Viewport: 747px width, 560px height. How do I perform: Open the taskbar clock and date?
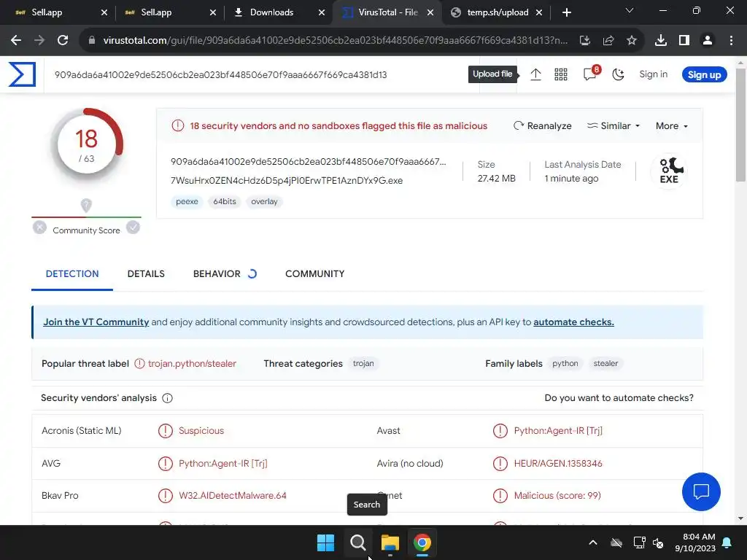tap(695, 542)
